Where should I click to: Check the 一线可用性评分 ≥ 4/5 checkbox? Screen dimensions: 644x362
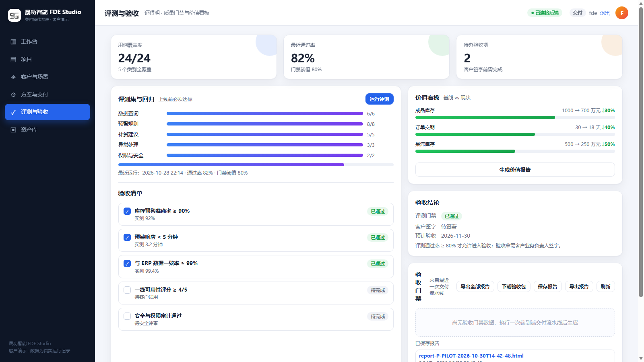(127, 290)
